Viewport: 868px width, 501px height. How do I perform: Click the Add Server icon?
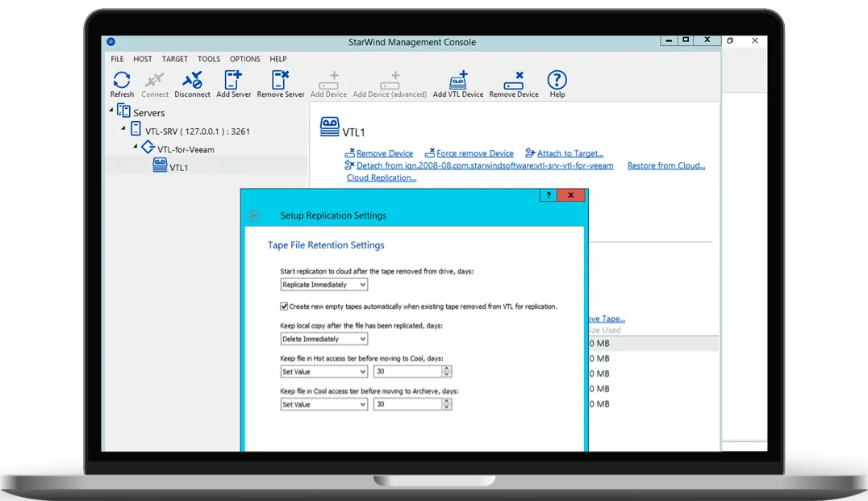(x=233, y=80)
